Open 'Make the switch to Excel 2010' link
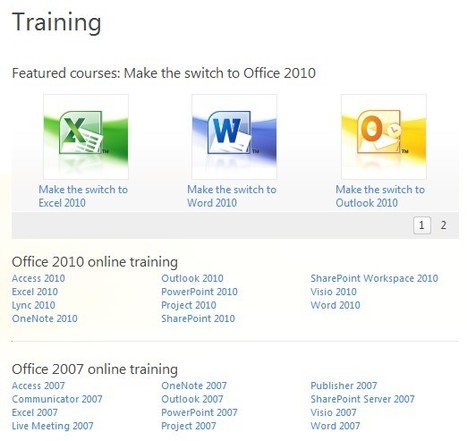Image resolution: width=467 pixels, height=441 pixels. click(x=83, y=196)
